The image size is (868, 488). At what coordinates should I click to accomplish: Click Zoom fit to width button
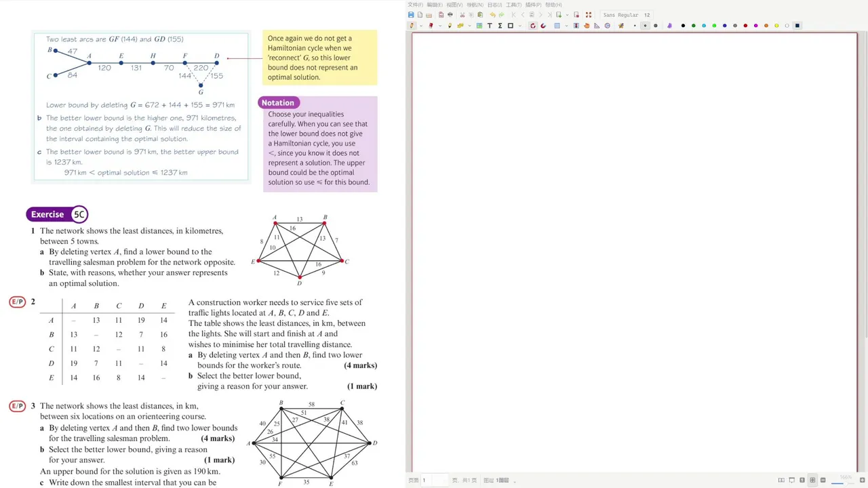point(812,480)
